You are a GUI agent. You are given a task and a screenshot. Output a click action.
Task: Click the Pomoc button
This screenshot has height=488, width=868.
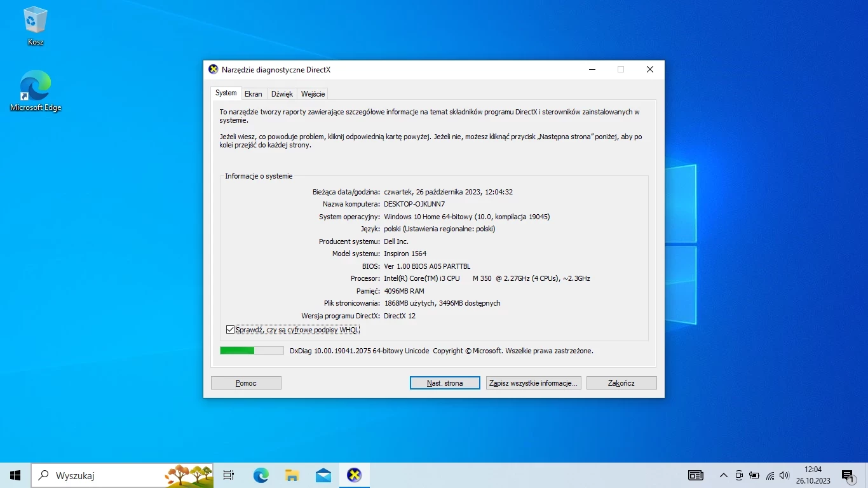[x=246, y=383]
